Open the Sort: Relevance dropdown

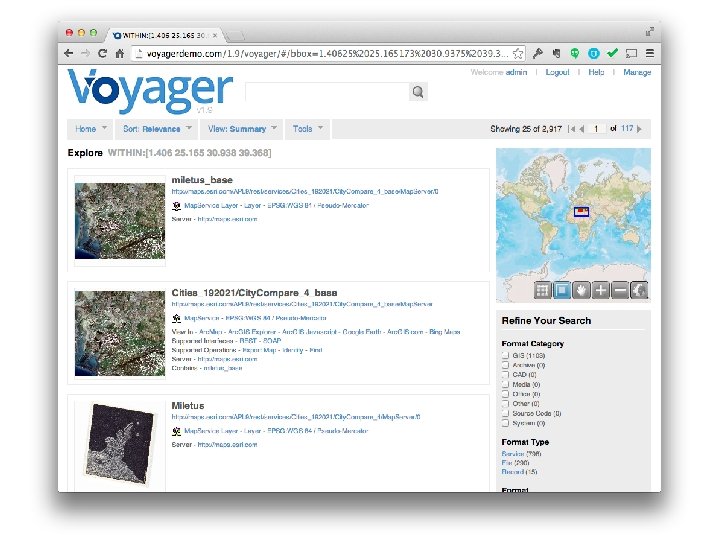(157, 129)
